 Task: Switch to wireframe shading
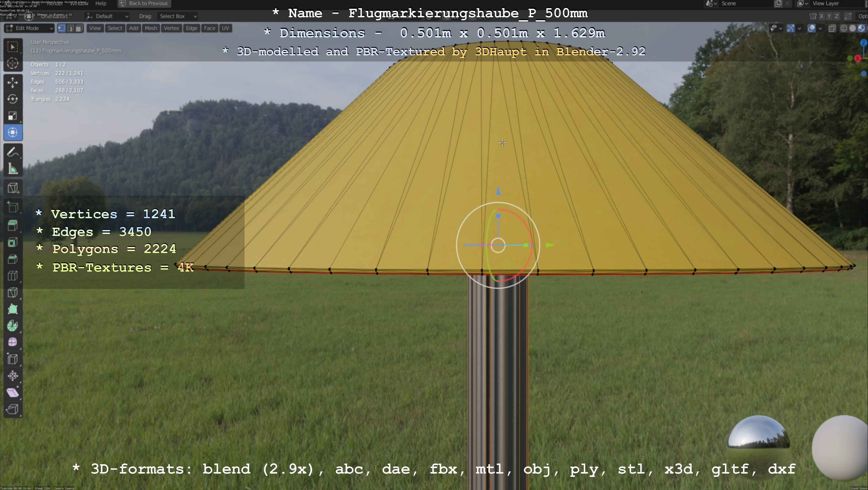pos(844,28)
